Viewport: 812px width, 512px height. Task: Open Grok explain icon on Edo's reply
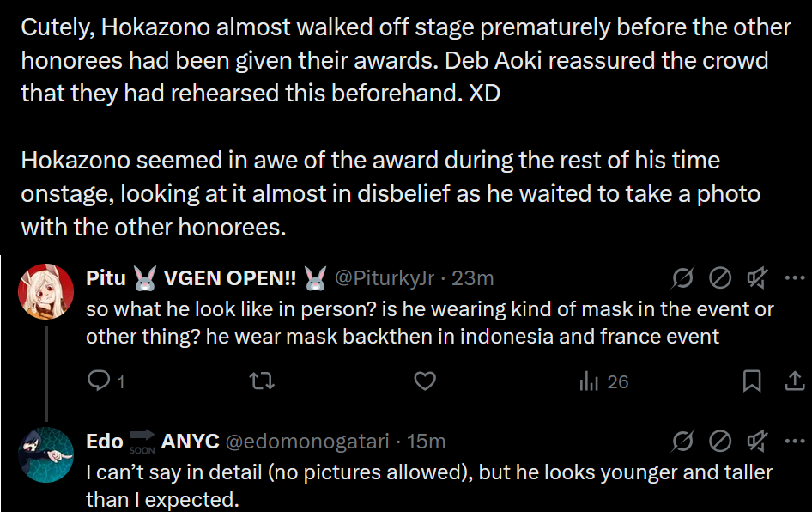pos(684,442)
